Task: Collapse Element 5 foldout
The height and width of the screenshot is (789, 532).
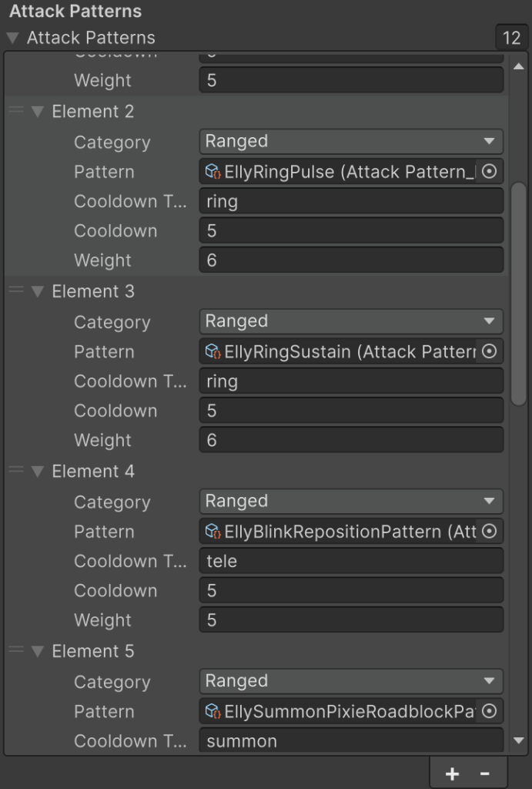Action: pos(38,652)
